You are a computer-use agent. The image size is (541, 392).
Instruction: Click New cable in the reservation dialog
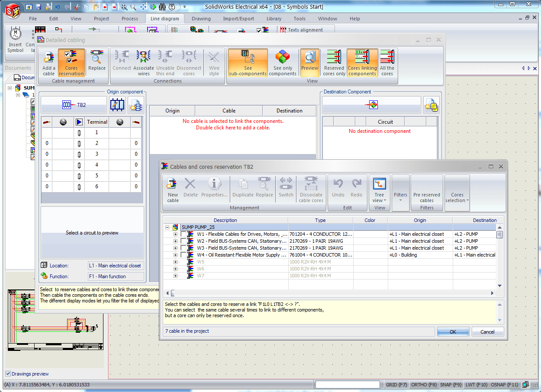[173, 190]
